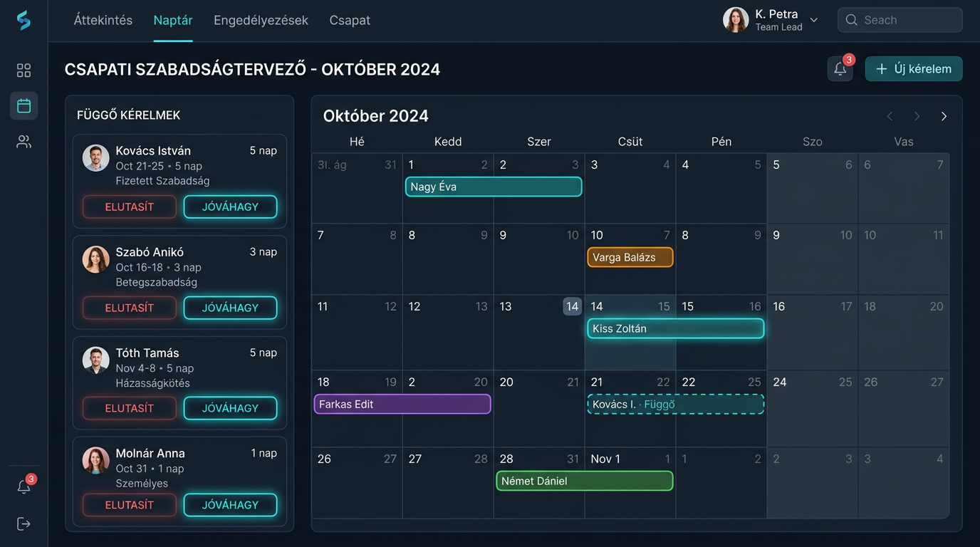The height and width of the screenshot is (547, 980).
Task: Click the Tóth Tamás name text
Action: [x=147, y=353]
